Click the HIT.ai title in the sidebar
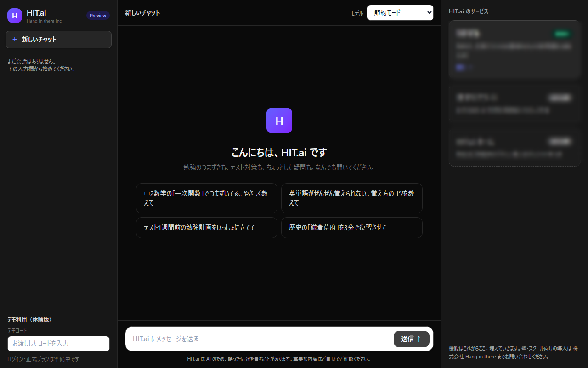588x368 pixels. 36,13
